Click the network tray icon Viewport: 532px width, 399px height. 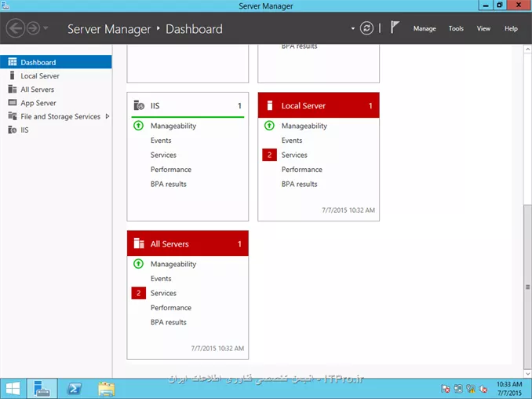point(471,389)
